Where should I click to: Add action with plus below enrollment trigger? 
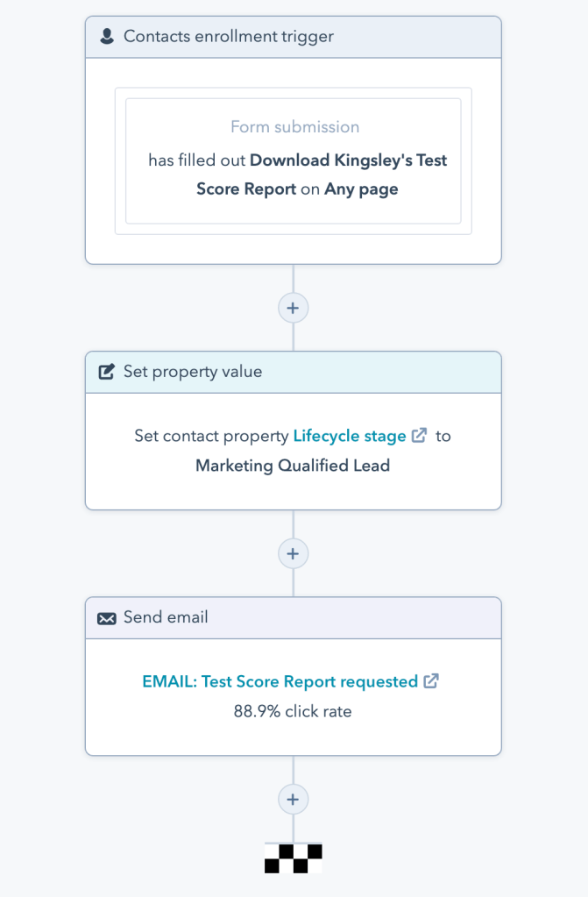point(294,308)
